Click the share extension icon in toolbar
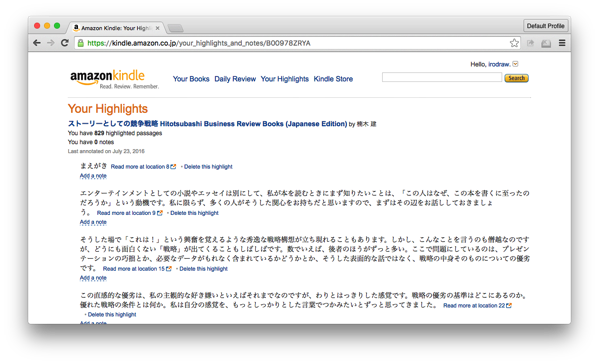This screenshot has width=599, height=364. (x=530, y=43)
